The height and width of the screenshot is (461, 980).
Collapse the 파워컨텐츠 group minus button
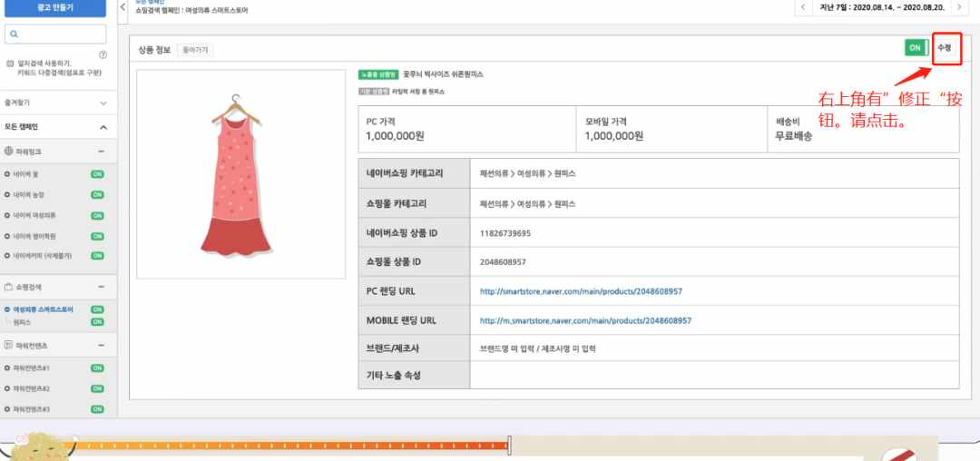coord(102,345)
